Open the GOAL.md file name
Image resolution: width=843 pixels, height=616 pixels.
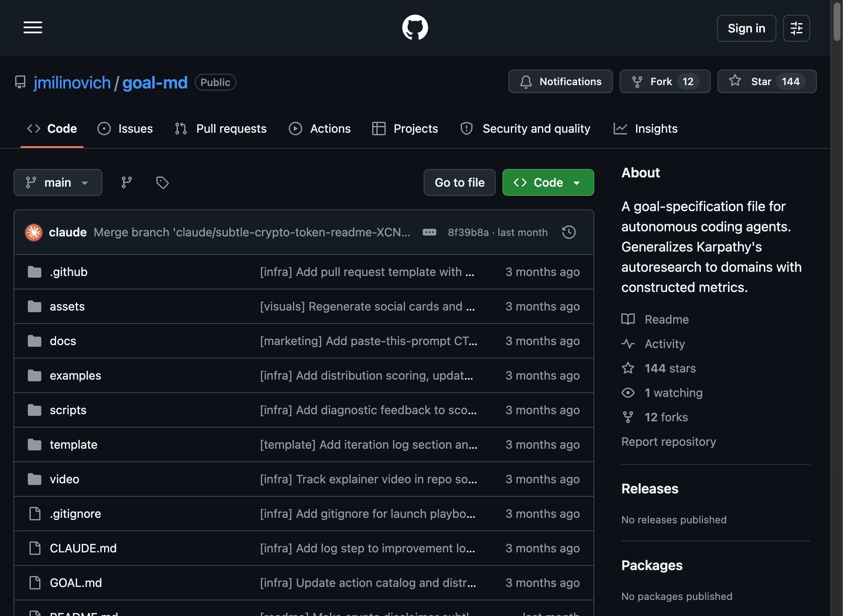click(76, 583)
